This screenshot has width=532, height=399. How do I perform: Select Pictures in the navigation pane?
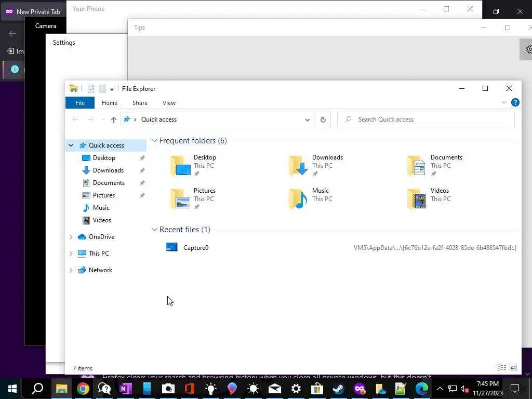tap(103, 195)
